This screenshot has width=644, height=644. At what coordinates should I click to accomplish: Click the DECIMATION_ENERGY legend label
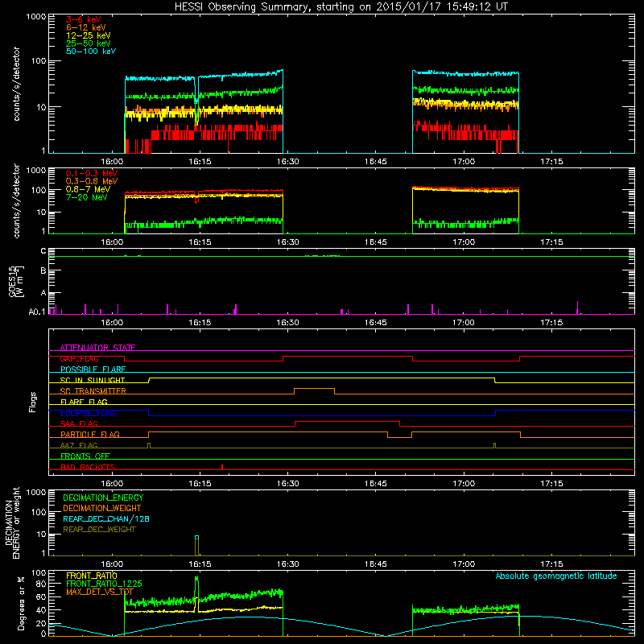tap(103, 497)
